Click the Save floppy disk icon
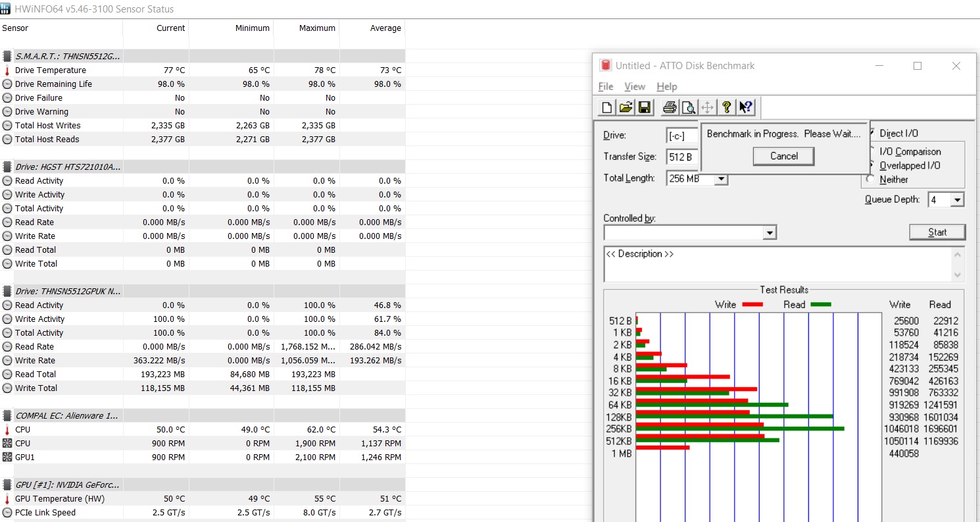This screenshot has height=522, width=980. click(x=644, y=107)
